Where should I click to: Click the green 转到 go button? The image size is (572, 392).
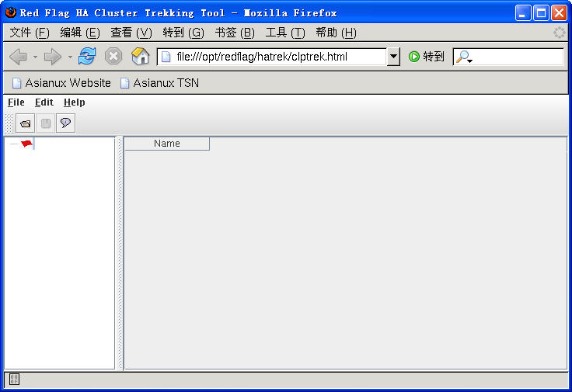pos(427,57)
